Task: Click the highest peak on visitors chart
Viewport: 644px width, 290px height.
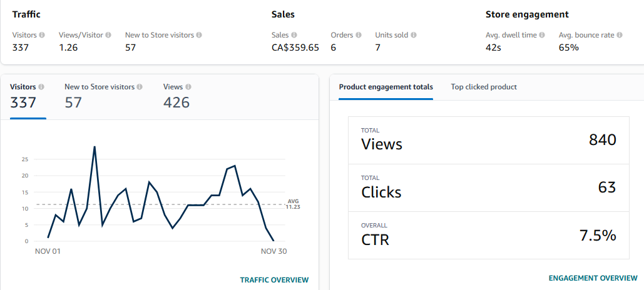Action: coord(95,147)
